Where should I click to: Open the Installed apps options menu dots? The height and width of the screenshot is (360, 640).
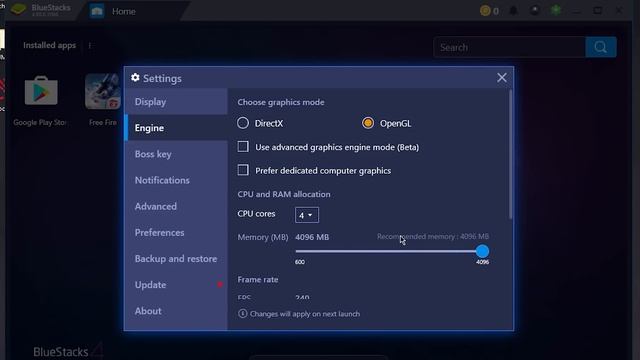coord(90,45)
